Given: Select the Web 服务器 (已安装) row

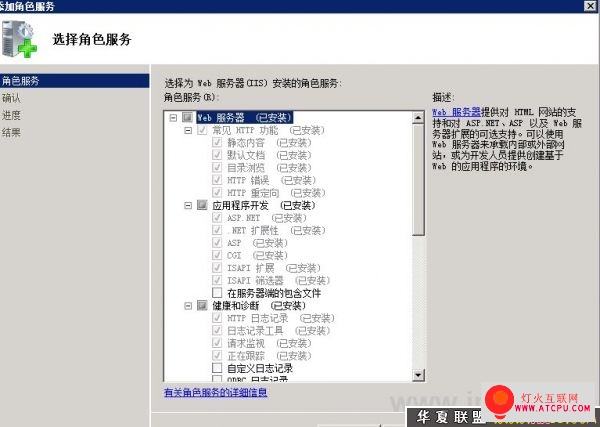Looking at the screenshot, I should click(245, 117).
